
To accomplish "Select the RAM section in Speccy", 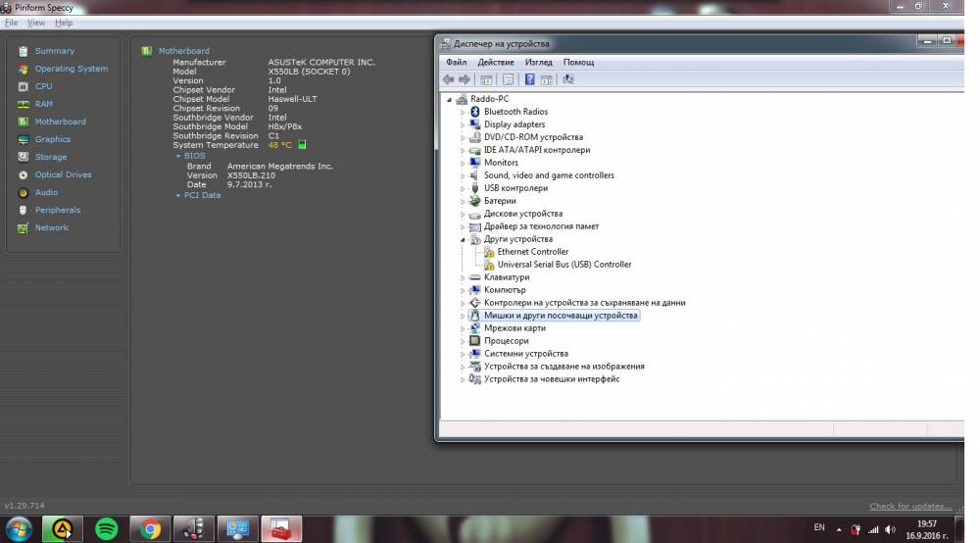I will coord(44,104).
